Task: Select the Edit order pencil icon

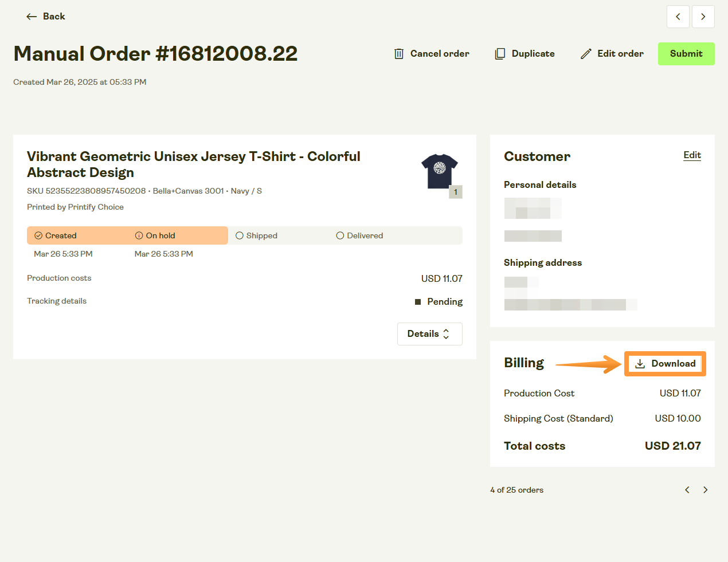Action: pyautogui.click(x=586, y=53)
